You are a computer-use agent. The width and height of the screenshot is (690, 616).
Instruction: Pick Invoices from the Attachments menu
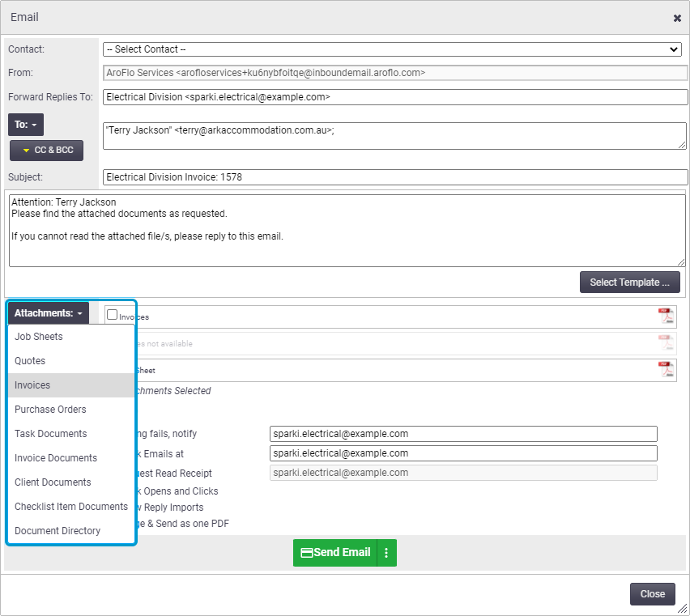point(71,385)
